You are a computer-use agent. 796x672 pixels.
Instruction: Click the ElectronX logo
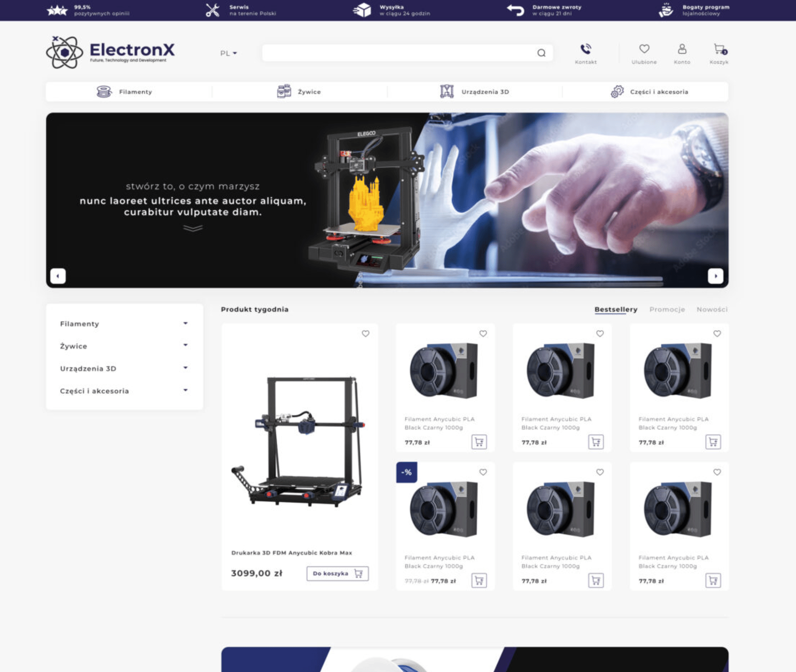tap(111, 52)
